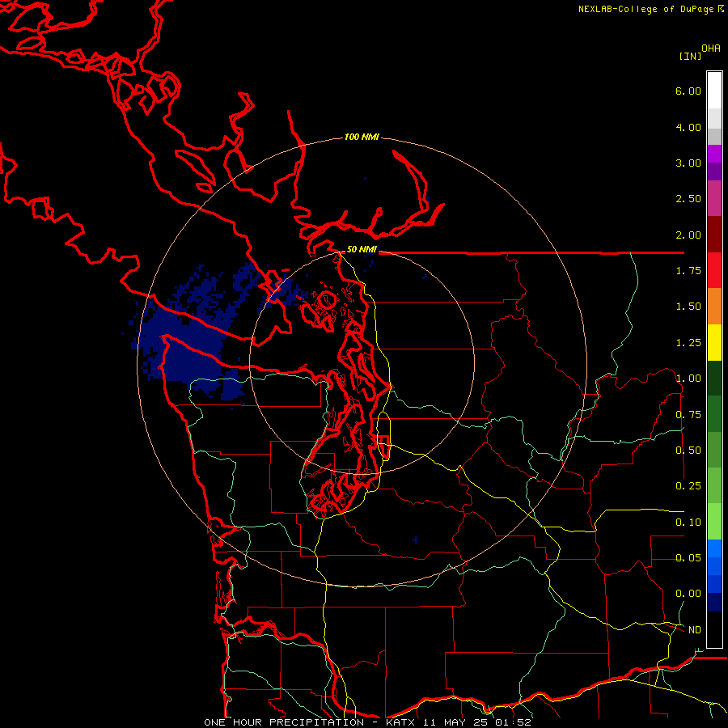This screenshot has width=728, height=728.
Task: Select the white swatch beside 6.00
Action: (714, 91)
